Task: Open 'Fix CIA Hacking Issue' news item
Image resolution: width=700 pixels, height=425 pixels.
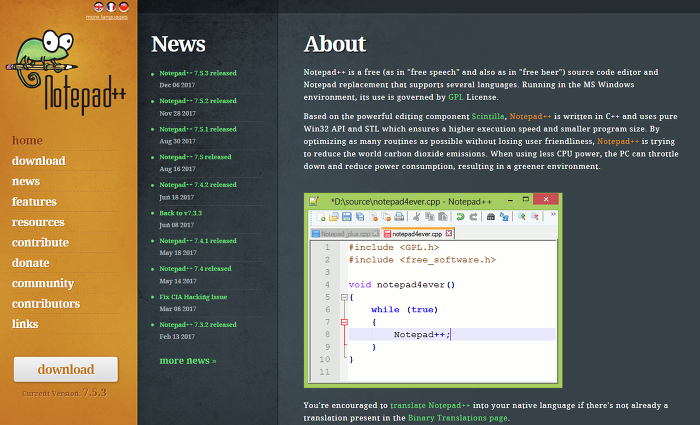Action: (193, 297)
